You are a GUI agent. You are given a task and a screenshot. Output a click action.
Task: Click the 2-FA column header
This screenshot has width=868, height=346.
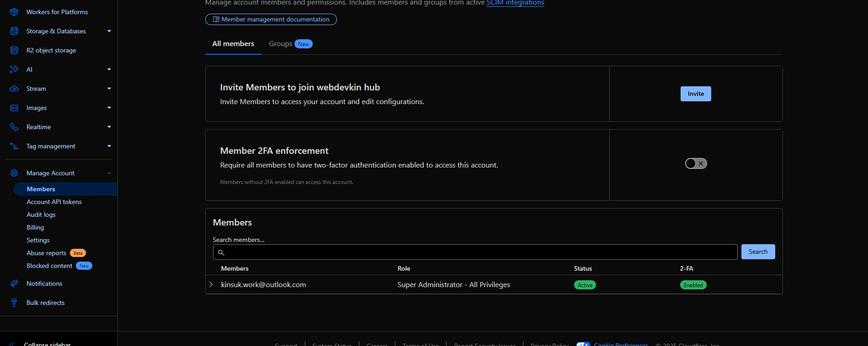tap(687, 268)
